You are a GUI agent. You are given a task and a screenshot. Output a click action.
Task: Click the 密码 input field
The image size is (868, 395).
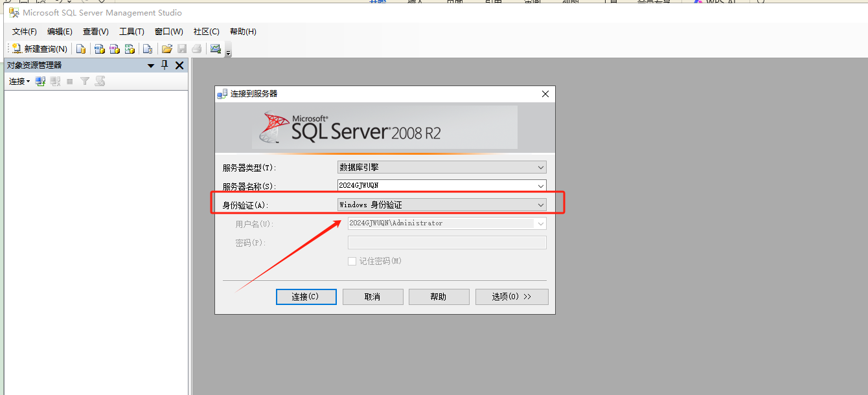(x=447, y=242)
